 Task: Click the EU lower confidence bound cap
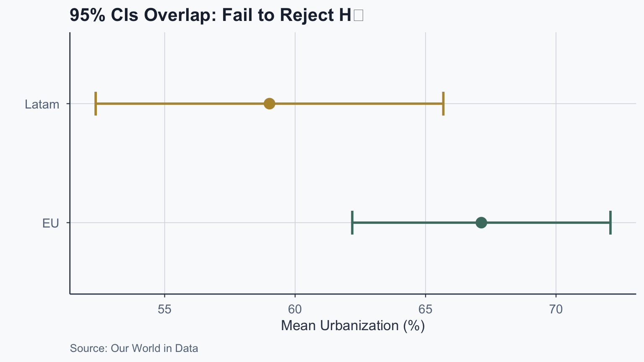pos(352,222)
